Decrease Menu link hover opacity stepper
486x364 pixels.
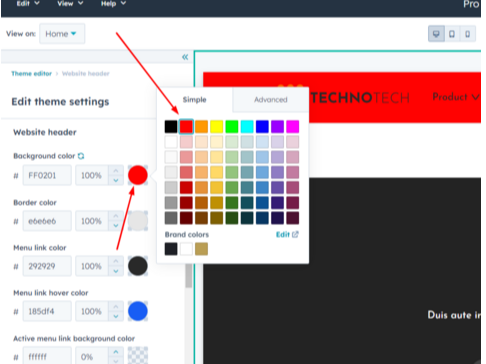click(116, 316)
